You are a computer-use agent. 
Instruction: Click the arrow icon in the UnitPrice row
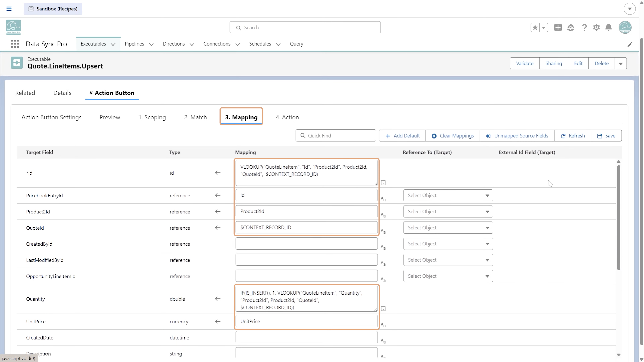pos(218,321)
